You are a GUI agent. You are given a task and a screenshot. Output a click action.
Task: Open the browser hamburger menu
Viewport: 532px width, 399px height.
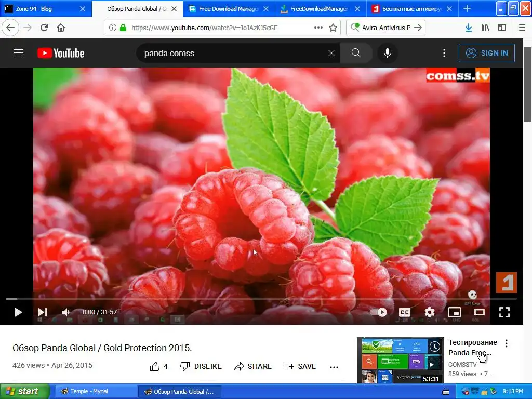click(522, 28)
